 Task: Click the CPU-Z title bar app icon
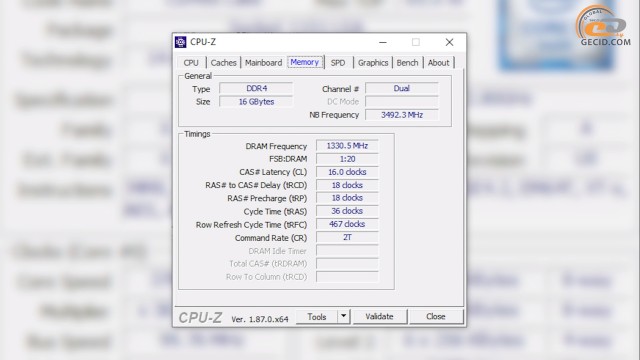pos(180,42)
